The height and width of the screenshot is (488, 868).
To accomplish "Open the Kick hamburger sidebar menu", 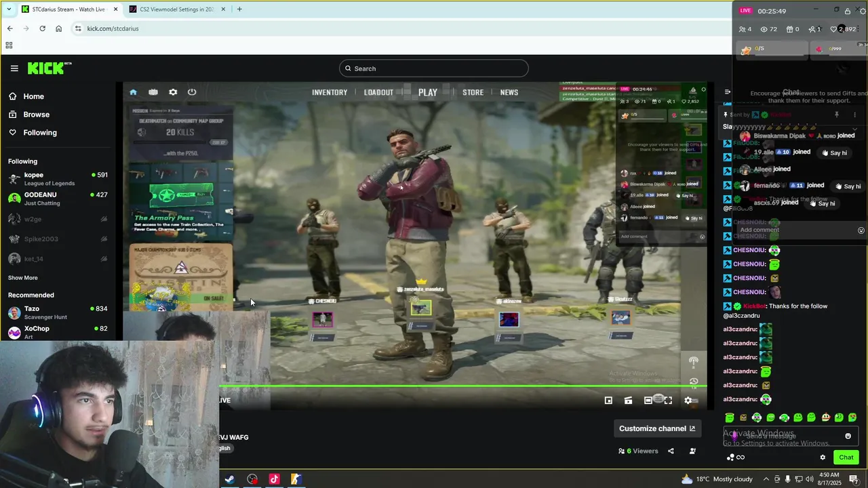I will [x=14, y=68].
